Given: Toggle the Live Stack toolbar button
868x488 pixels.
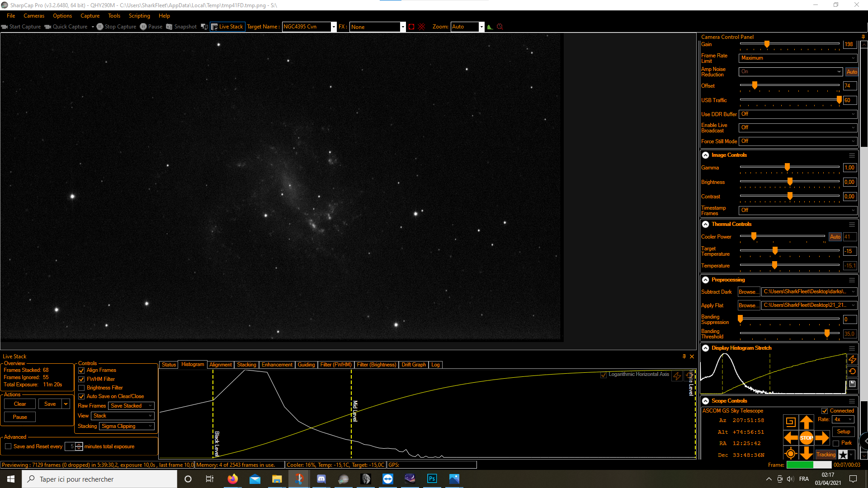Looking at the screenshot, I should click(x=227, y=27).
